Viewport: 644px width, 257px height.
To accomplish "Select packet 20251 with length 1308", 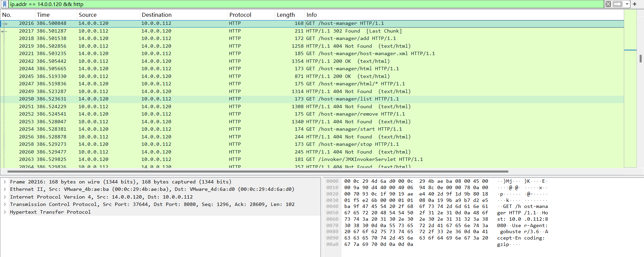I will (x=312, y=106).
